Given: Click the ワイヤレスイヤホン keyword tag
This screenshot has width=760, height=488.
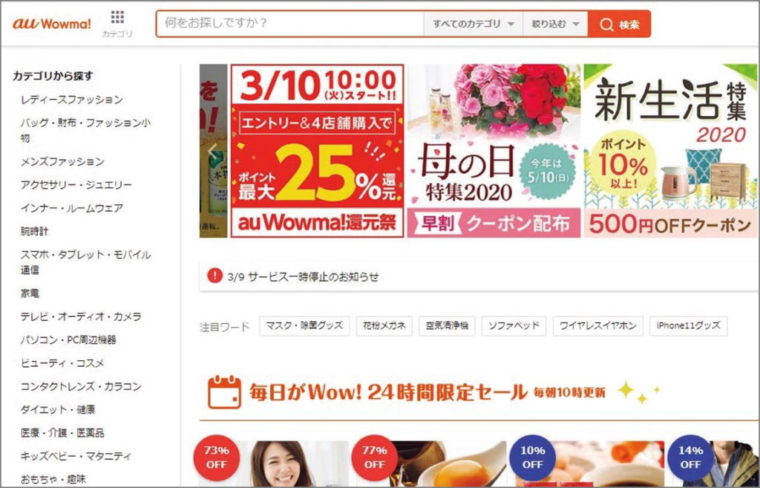Looking at the screenshot, I should click(x=598, y=326).
